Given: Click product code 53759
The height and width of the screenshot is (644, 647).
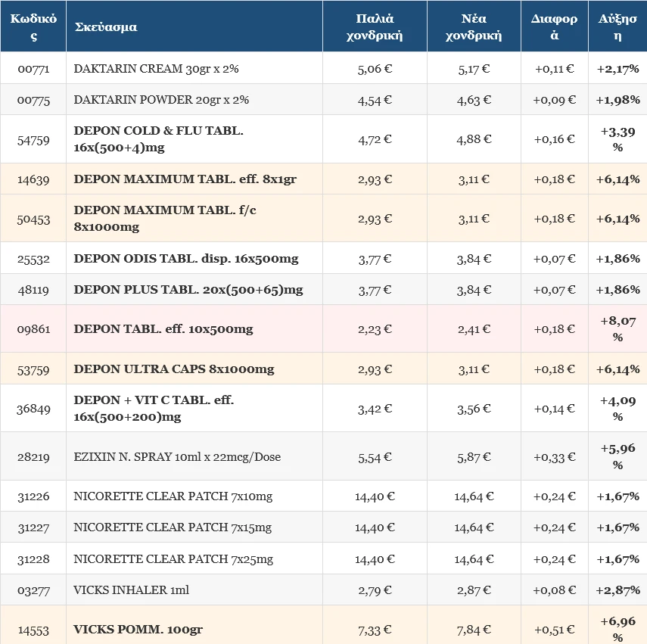Looking at the screenshot, I should tap(33, 370).
